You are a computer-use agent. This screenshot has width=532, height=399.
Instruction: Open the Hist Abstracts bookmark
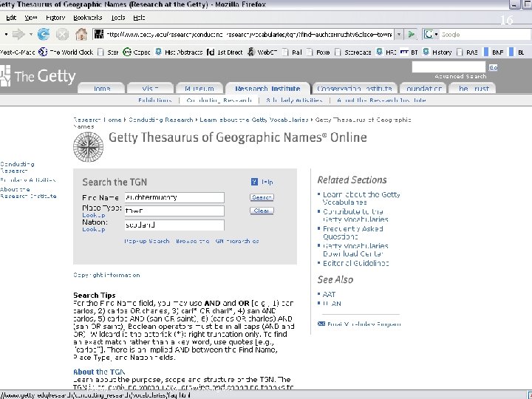pyautogui.click(x=179, y=52)
